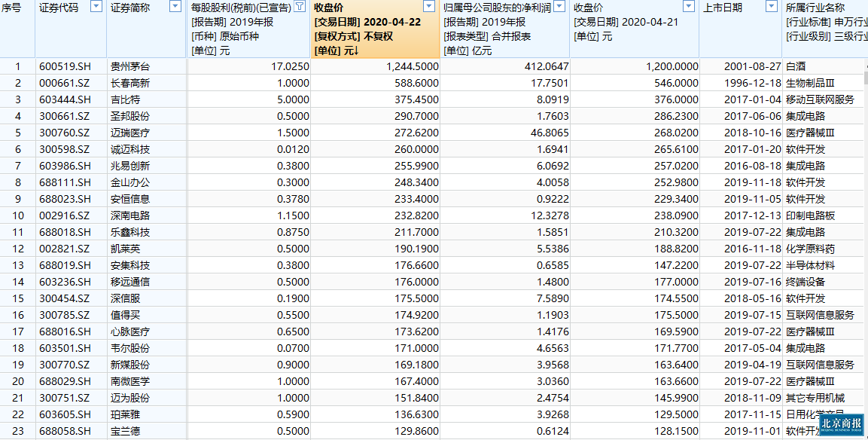The width and height of the screenshot is (868, 440).
Task: Open filter arrow for 归属母公司股东的净利润 column
Action: pyautogui.click(x=559, y=7)
